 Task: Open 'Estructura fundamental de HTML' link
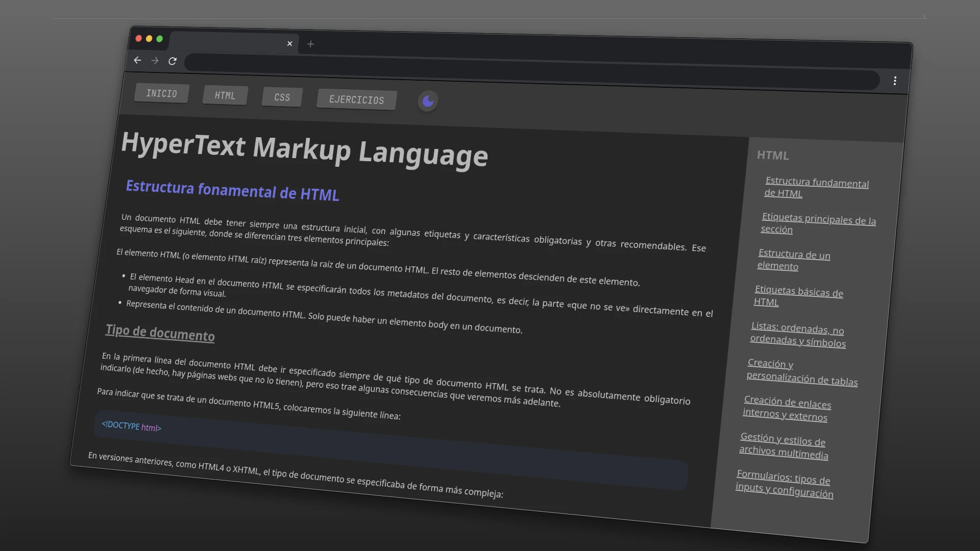(817, 187)
